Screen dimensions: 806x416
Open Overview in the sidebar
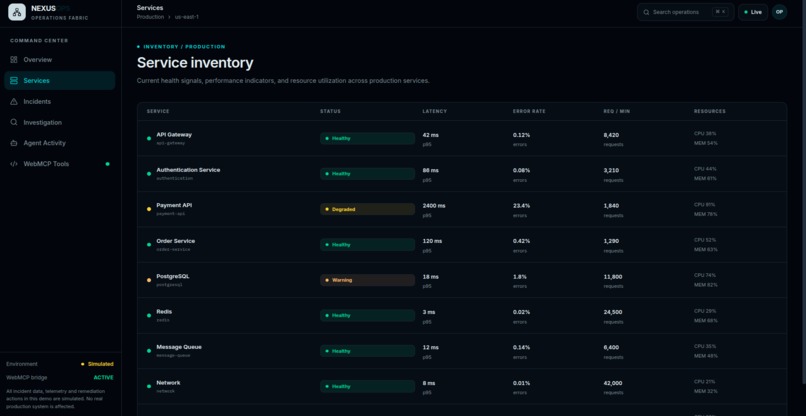pos(60,60)
